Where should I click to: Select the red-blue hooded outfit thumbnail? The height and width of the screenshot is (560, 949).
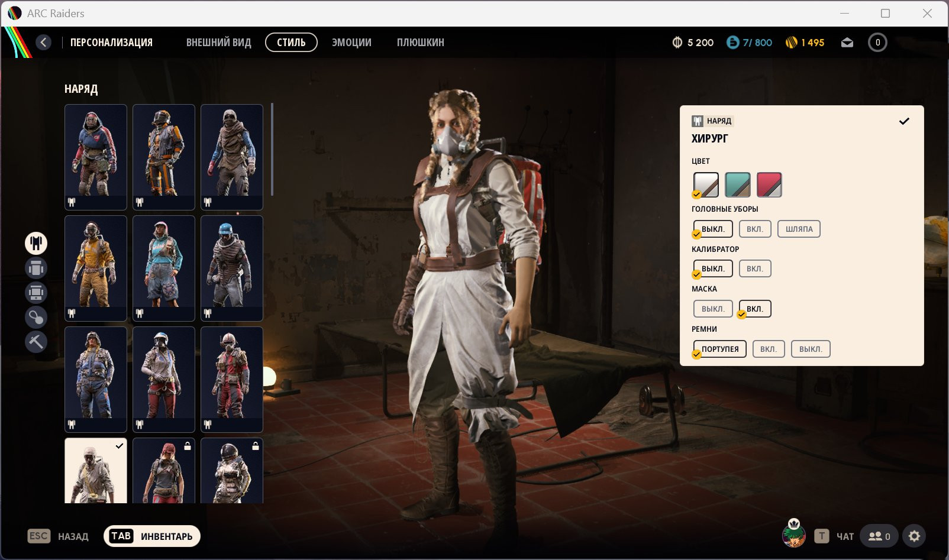(x=96, y=157)
